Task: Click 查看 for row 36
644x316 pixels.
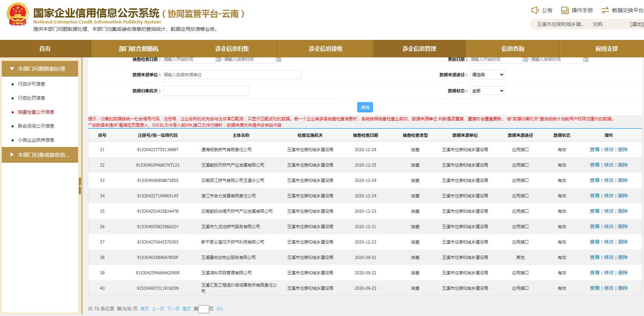Action: (595, 226)
